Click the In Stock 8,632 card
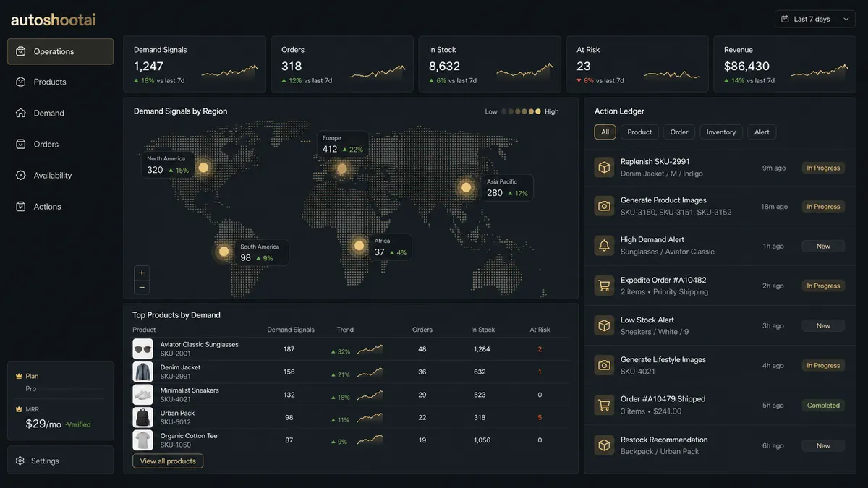868x488 pixels. coord(490,64)
